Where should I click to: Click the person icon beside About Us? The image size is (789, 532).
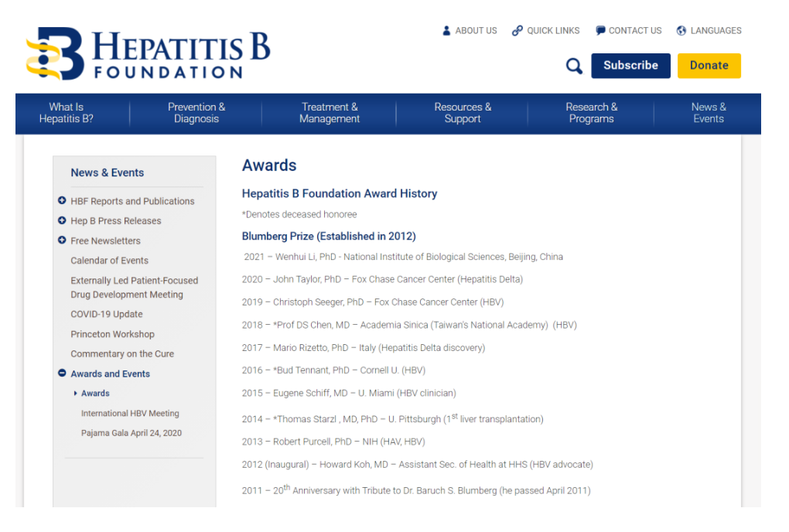(446, 31)
